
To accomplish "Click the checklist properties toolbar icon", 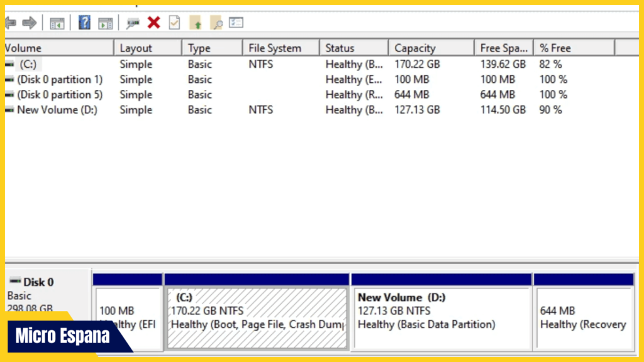I will [x=236, y=23].
